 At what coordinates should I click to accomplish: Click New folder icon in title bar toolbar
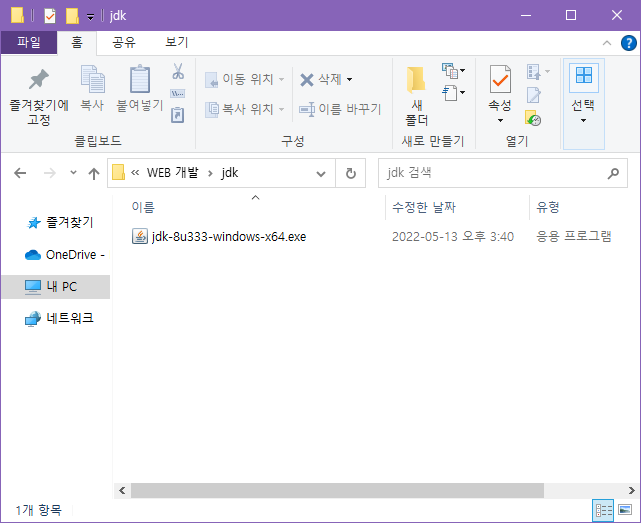pos(72,16)
